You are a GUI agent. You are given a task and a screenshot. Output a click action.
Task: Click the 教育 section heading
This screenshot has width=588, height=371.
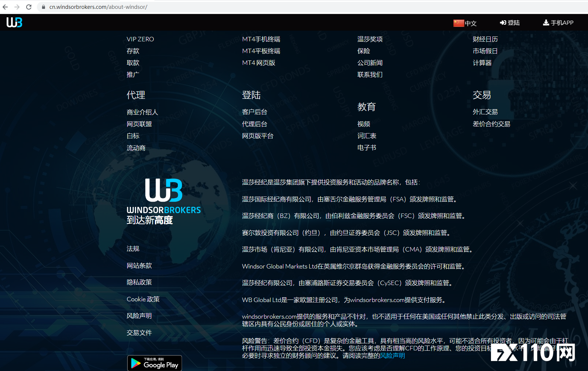point(367,107)
